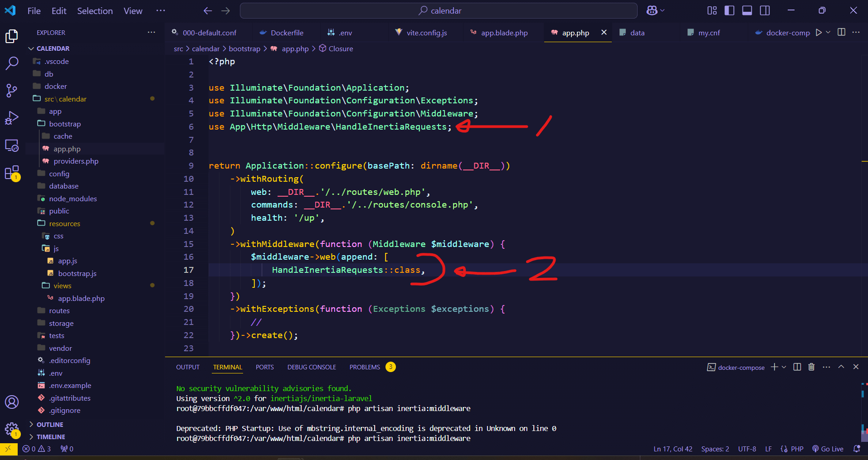The width and height of the screenshot is (868, 460).
Task: Open the Source Control view
Action: (x=11, y=91)
